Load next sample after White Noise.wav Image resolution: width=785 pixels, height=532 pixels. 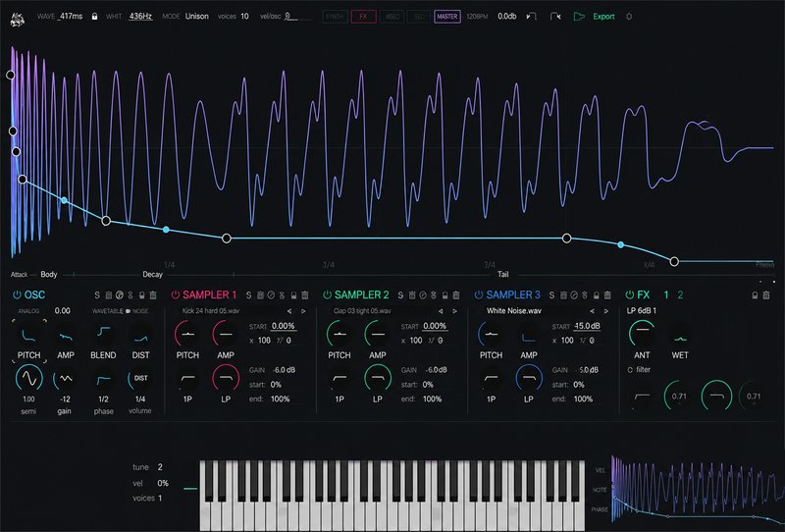pyautogui.click(x=605, y=311)
